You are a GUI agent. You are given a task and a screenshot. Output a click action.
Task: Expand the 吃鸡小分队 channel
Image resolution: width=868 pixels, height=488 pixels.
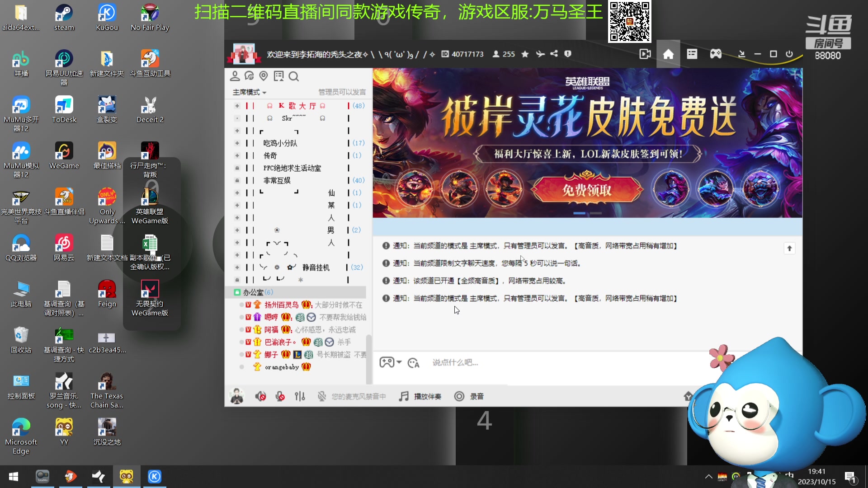[x=237, y=143]
